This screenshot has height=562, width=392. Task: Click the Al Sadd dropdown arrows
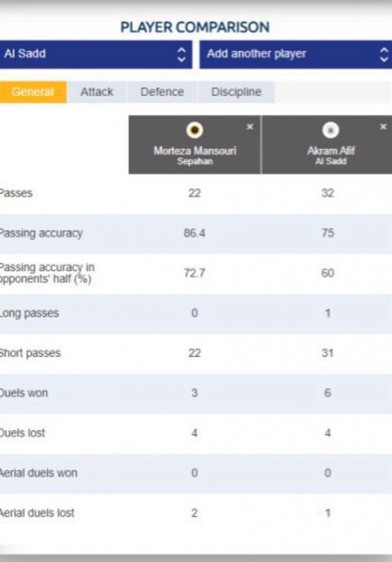pos(181,54)
